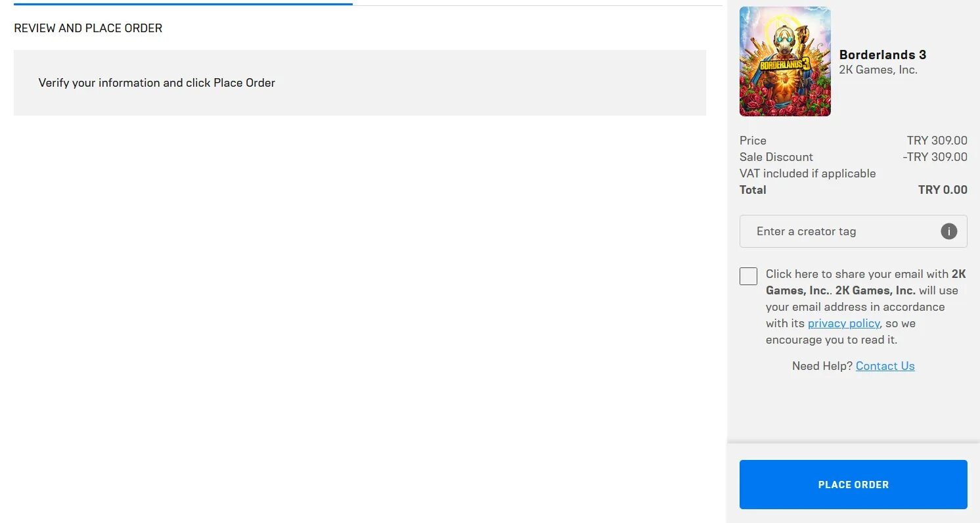Image resolution: width=980 pixels, height=523 pixels.
Task: Click the bold Total label
Action: [753, 190]
